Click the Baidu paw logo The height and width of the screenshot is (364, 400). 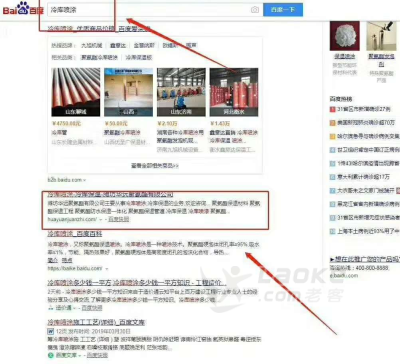tap(23, 8)
